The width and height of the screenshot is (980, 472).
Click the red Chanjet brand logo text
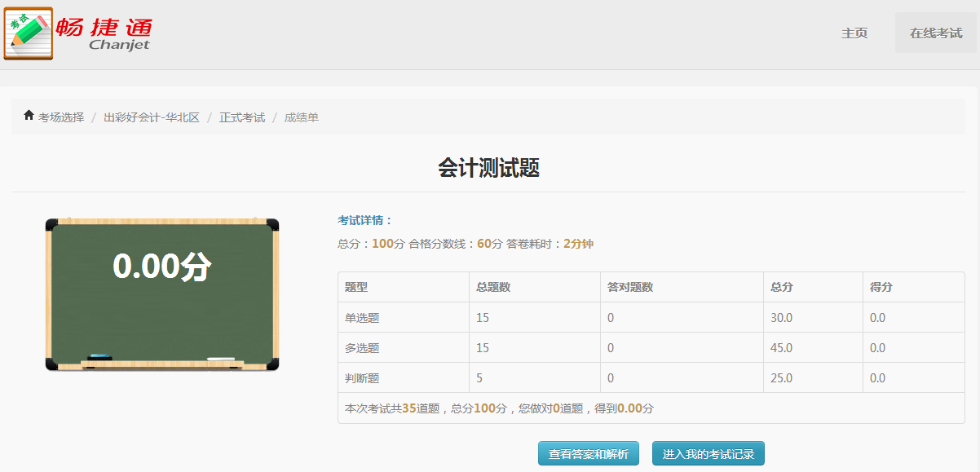tap(104, 33)
